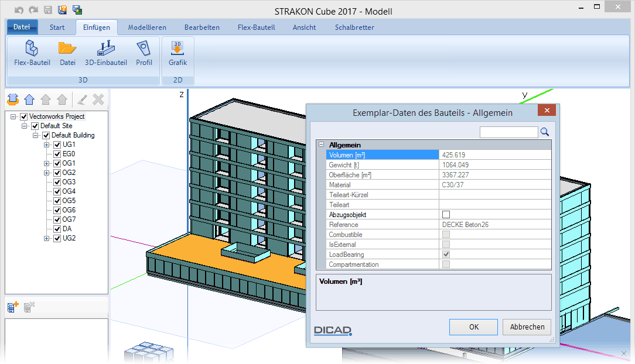The image size is (635, 364).
Task: Switch to the Start tab
Action: 57,28
